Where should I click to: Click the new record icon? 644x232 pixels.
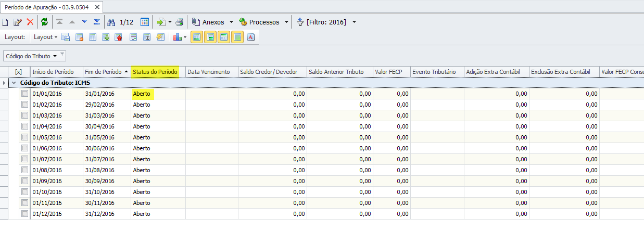click(5, 22)
